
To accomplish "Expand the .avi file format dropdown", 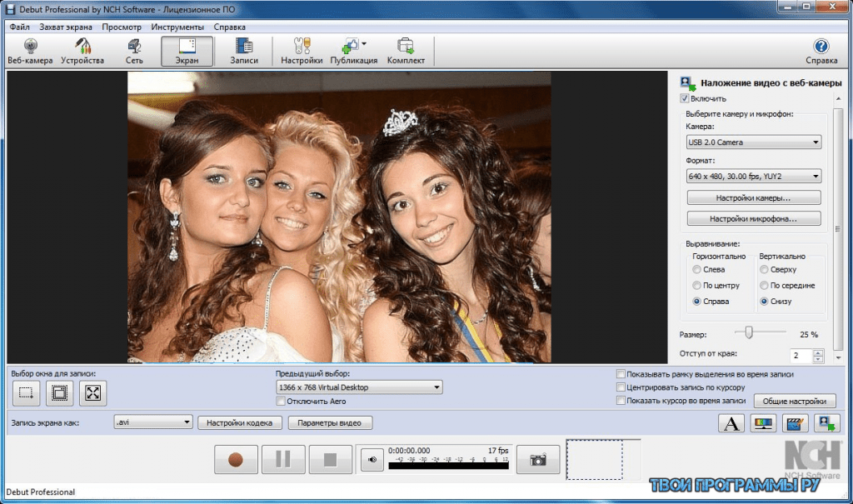I will pos(153,422).
